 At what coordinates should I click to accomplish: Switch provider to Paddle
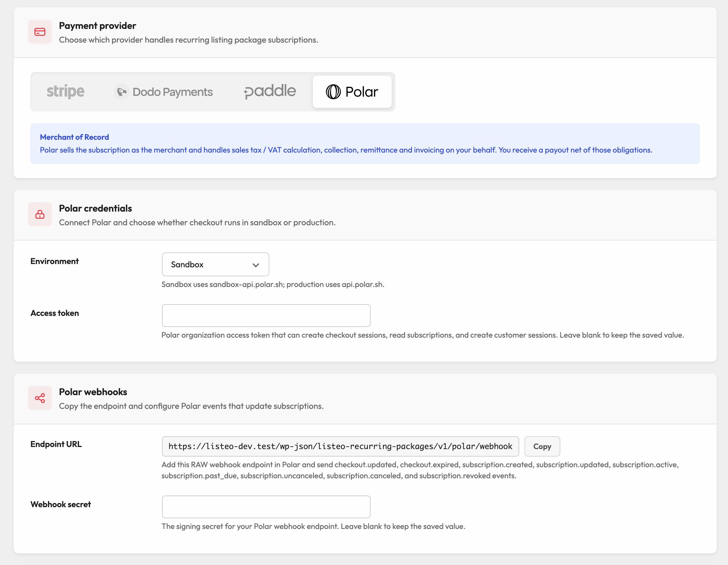pos(270,92)
